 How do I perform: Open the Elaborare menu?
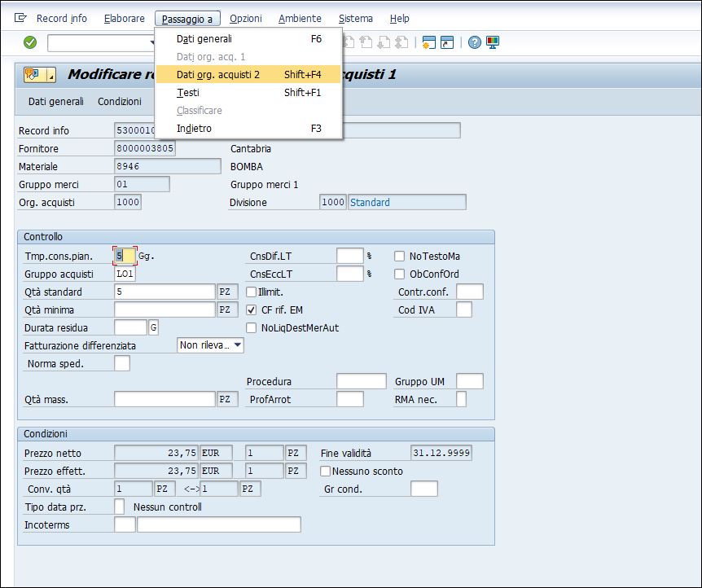click(x=125, y=19)
